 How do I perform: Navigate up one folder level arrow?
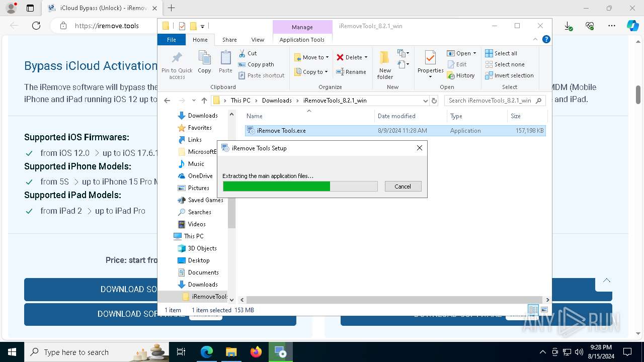coord(204,101)
